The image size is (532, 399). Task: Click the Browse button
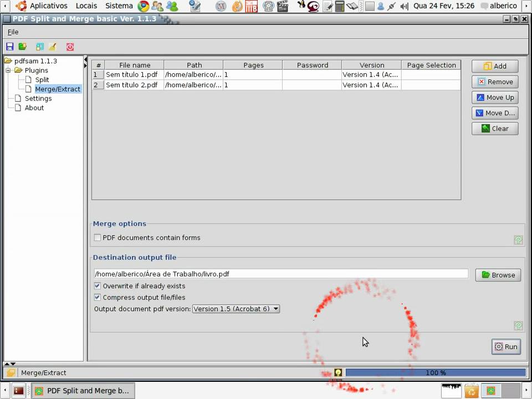click(x=498, y=275)
